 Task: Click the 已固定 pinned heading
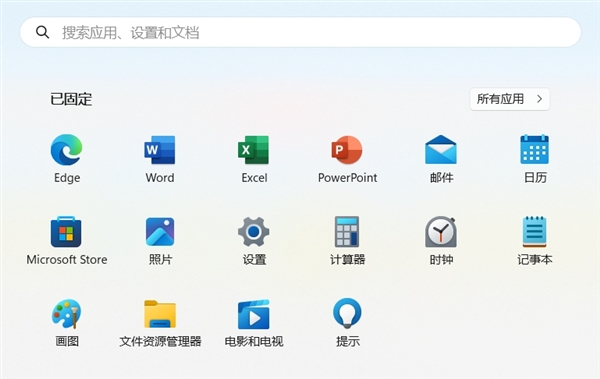pyautogui.click(x=71, y=99)
